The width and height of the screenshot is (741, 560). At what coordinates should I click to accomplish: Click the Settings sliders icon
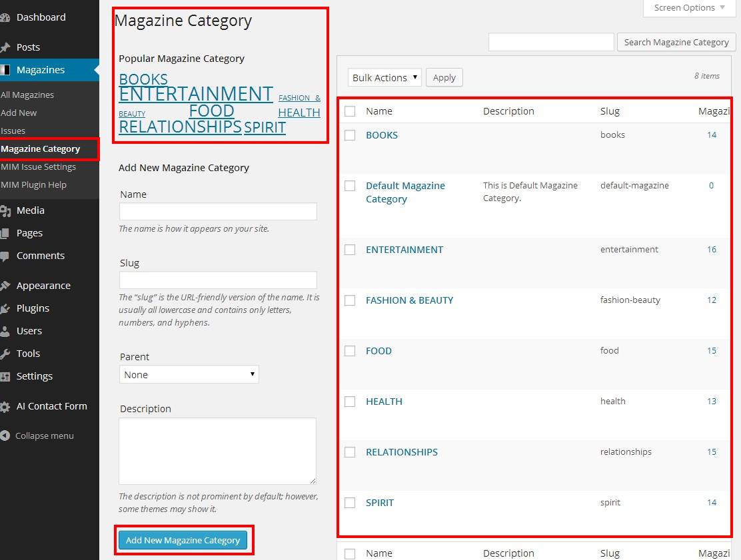(x=5, y=376)
